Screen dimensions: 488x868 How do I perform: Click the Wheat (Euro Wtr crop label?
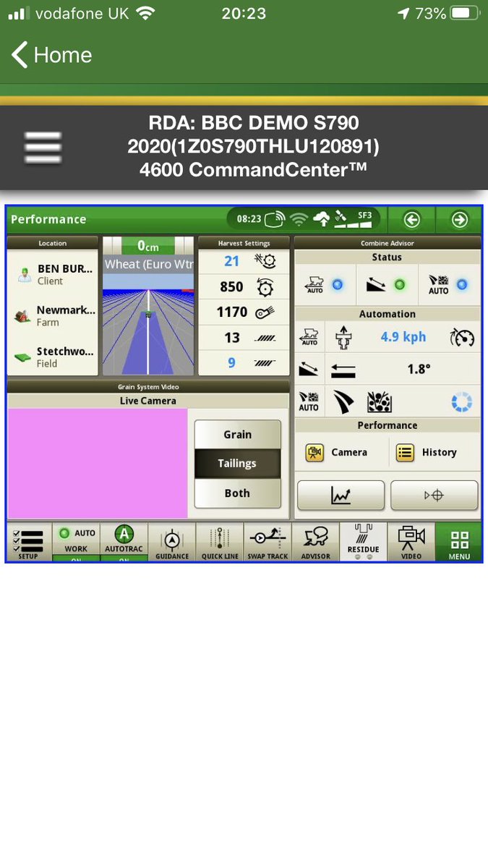148,264
